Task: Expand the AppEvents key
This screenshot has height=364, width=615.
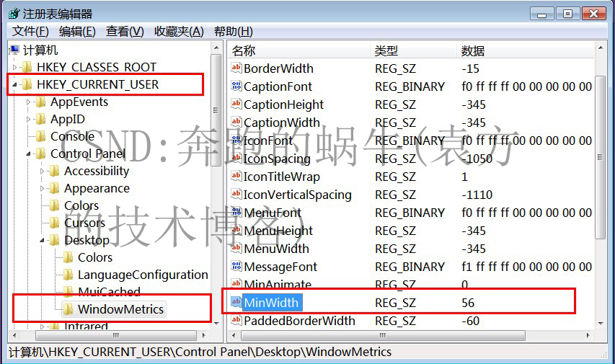Action: pyautogui.click(x=28, y=102)
